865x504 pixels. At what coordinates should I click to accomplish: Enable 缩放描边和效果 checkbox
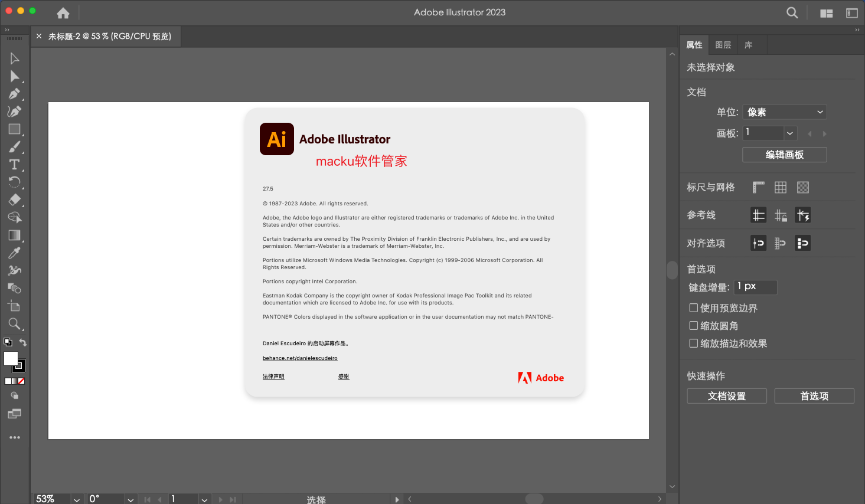[x=694, y=343]
